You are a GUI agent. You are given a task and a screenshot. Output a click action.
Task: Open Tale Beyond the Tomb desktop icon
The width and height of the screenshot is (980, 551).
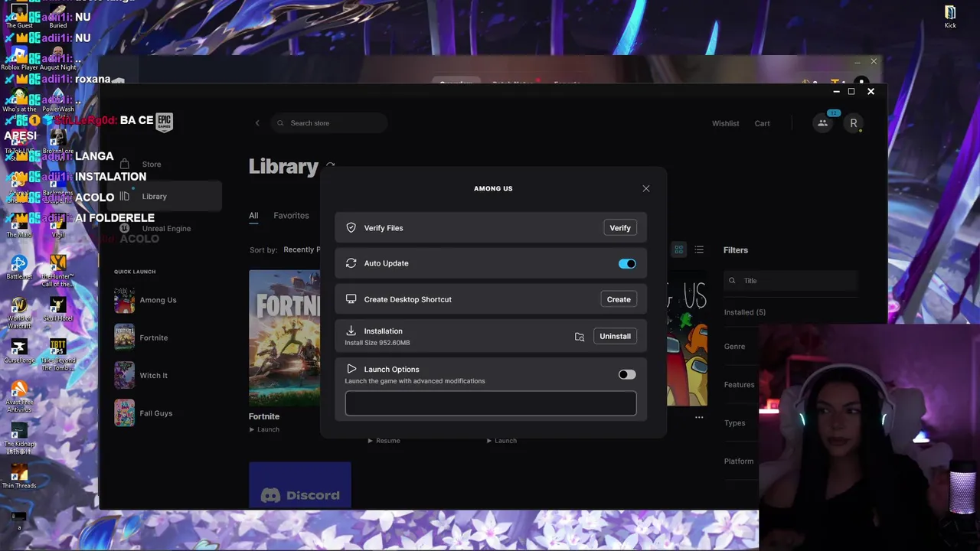(x=57, y=354)
